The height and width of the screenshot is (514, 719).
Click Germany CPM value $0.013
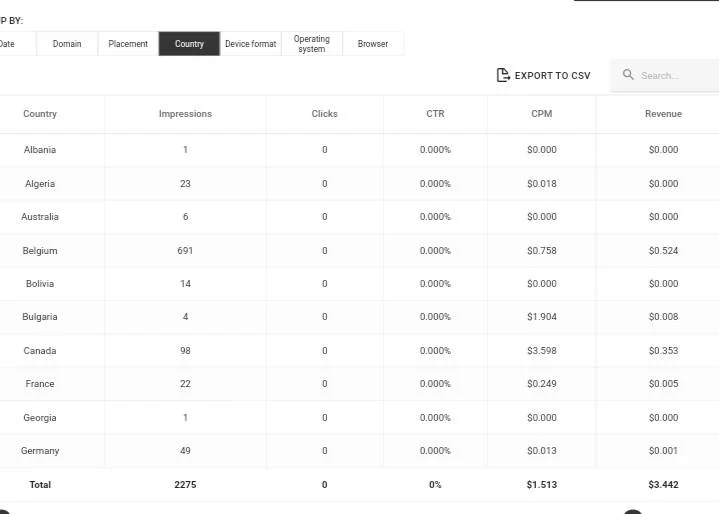[x=542, y=450]
